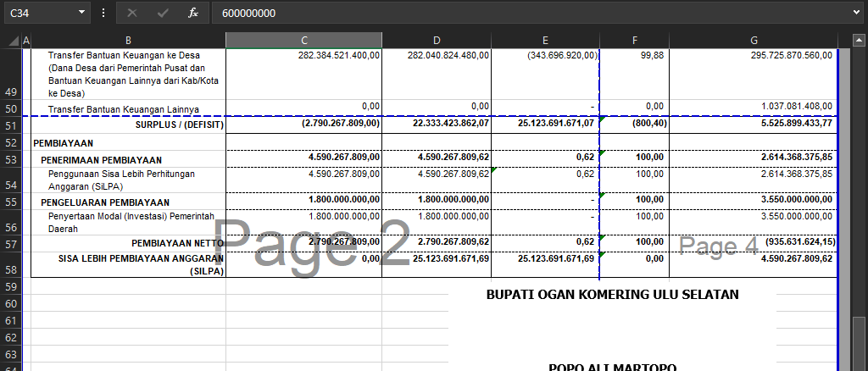Click the Insert Function fx icon
This screenshot has height=371, width=868.
pyautogui.click(x=192, y=13)
